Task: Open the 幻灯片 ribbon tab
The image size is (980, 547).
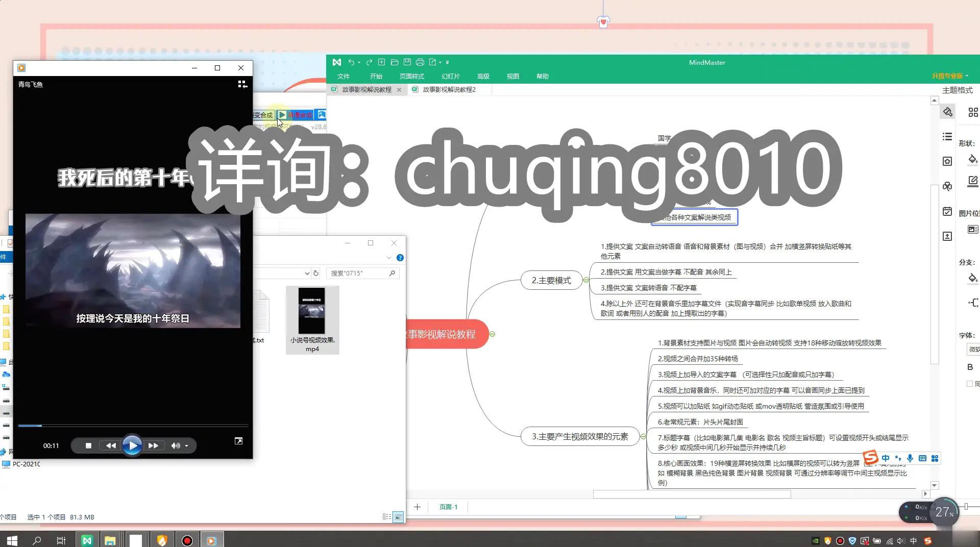Action: coord(451,77)
